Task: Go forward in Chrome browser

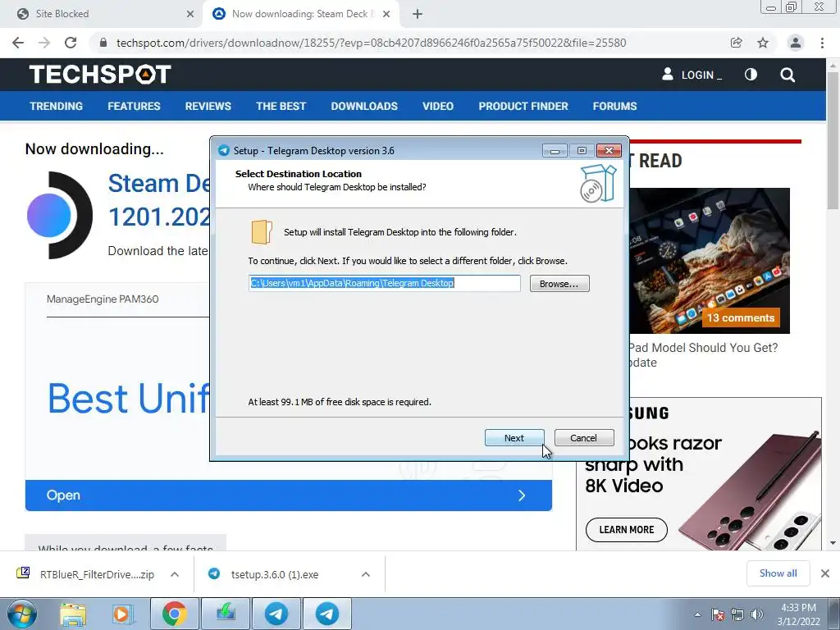Action: [x=44, y=43]
